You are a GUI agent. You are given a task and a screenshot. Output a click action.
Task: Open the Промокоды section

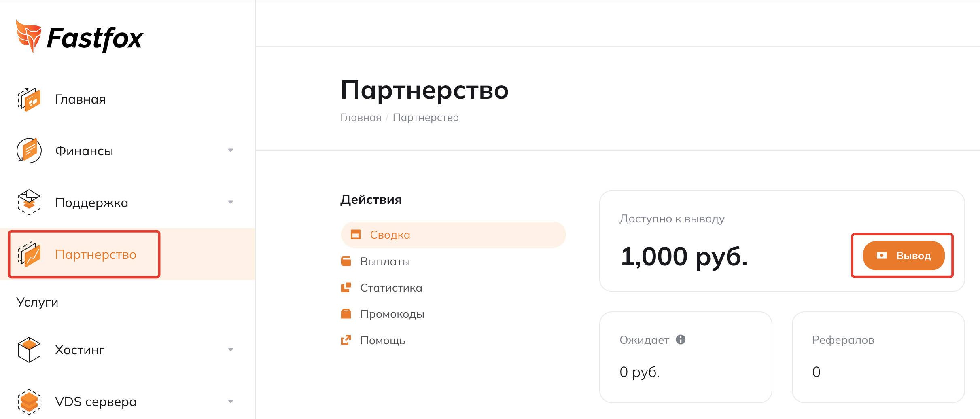pos(392,314)
